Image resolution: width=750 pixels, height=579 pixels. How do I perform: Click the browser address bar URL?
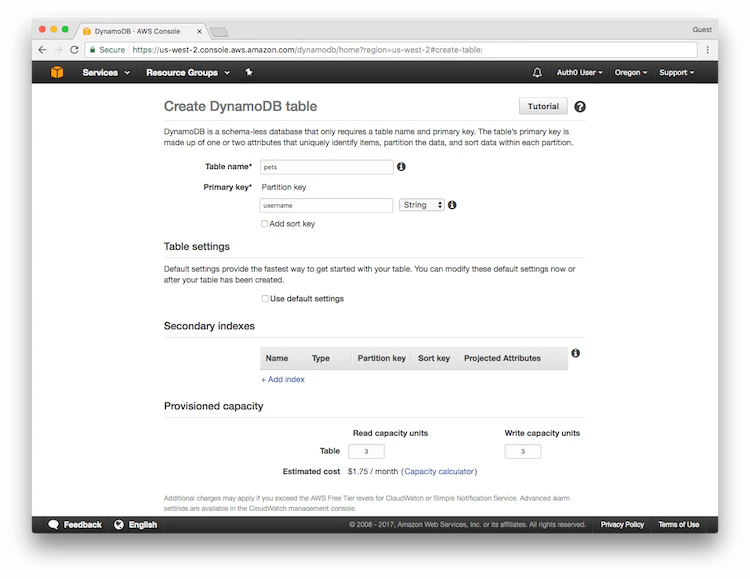click(x=307, y=50)
